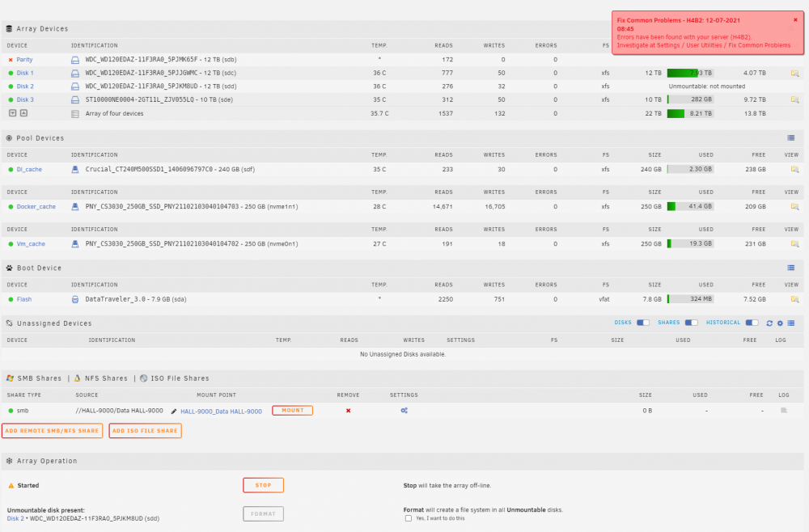
Task: Click Docker_cache usage bar showing 41.4 GB
Action: pyautogui.click(x=690, y=206)
